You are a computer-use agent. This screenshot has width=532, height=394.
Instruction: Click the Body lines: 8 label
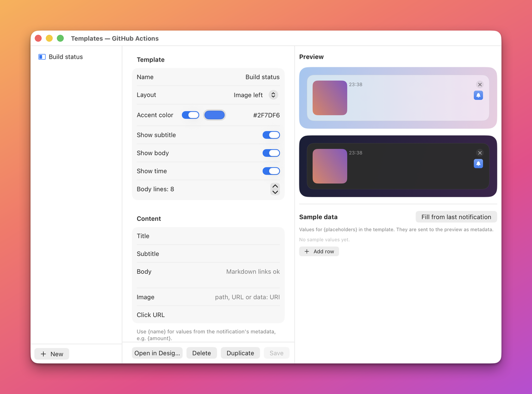pyautogui.click(x=155, y=189)
